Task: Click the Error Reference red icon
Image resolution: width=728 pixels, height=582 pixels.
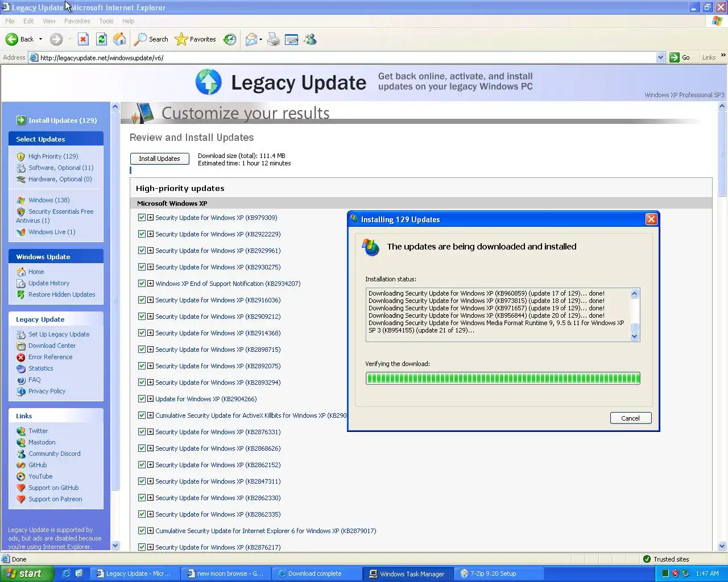Action: click(x=21, y=357)
